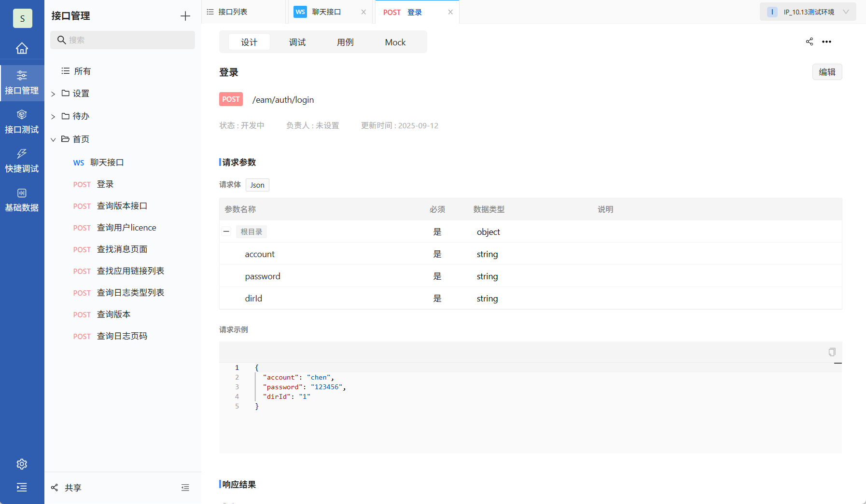Click the 编辑 button
This screenshot has width=866, height=504.
(827, 72)
